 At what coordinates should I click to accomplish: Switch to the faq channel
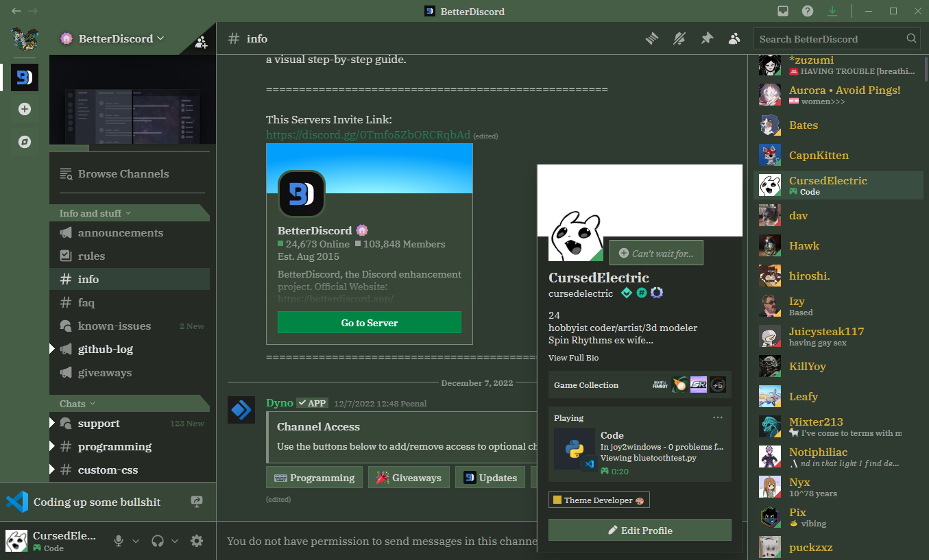coord(130,303)
